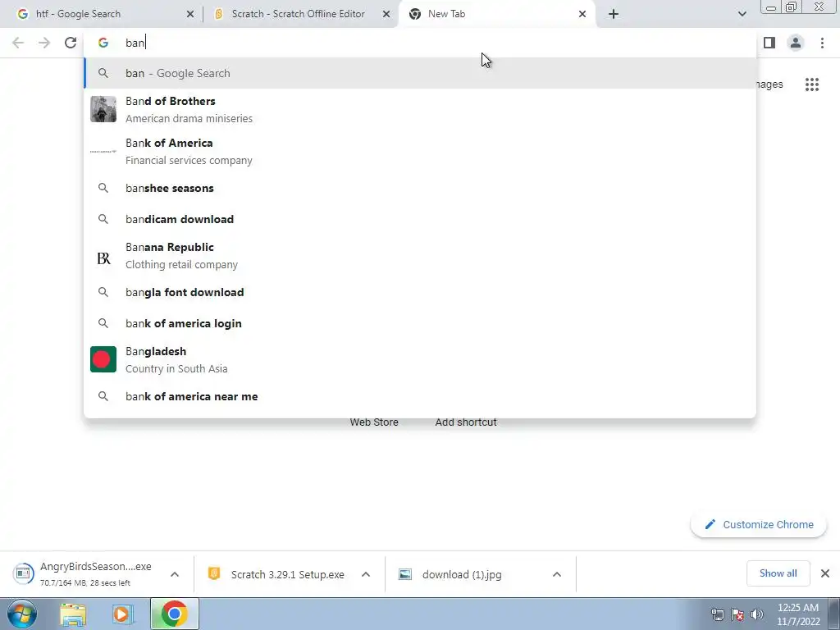Close the htf - Google Search tab
This screenshot has width=840, height=630.
[190, 14]
